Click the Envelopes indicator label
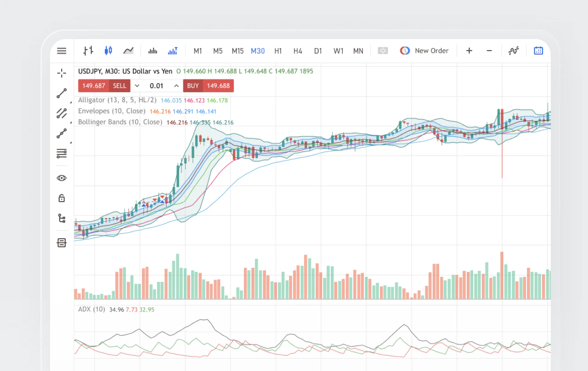This screenshot has width=588, height=371. (112, 111)
